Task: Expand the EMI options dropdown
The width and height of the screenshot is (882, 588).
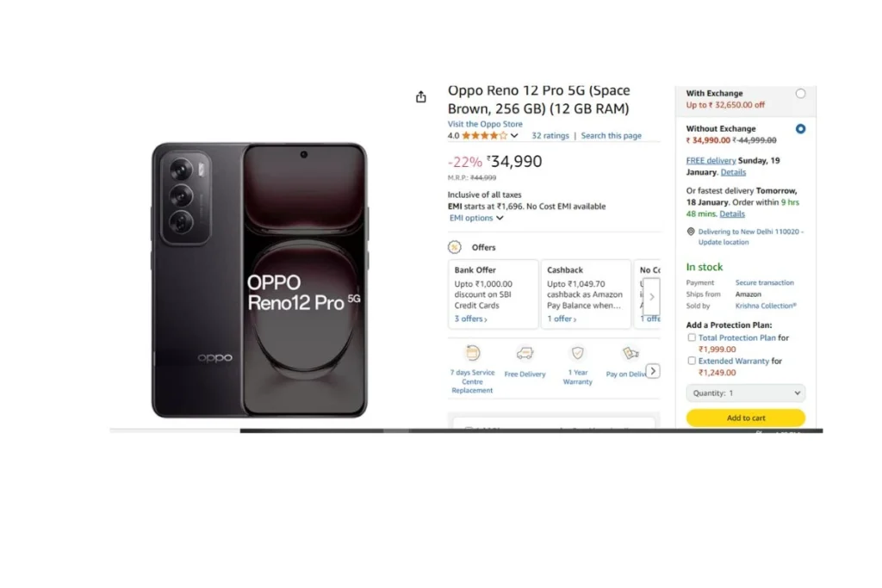Action: (475, 218)
